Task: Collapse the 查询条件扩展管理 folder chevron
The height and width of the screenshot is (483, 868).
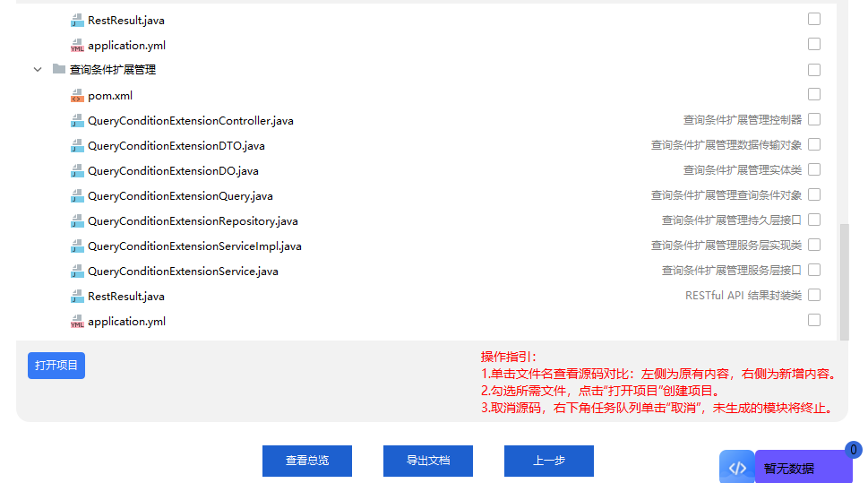Action: (38, 70)
